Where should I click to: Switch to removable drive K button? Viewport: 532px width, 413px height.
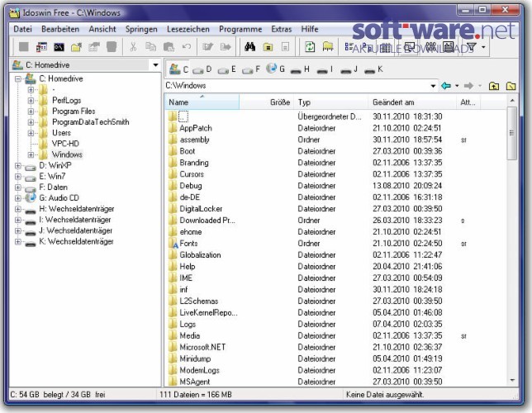point(373,69)
